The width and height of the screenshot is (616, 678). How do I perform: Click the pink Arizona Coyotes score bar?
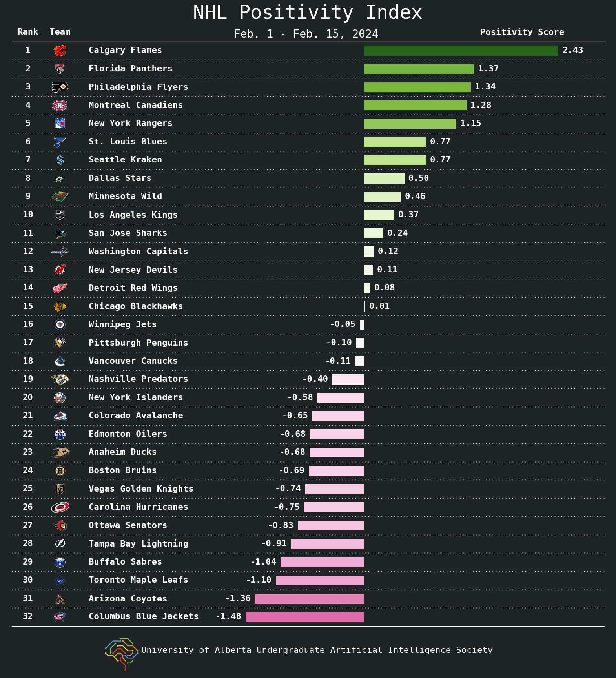pyautogui.click(x=310, y=599)
